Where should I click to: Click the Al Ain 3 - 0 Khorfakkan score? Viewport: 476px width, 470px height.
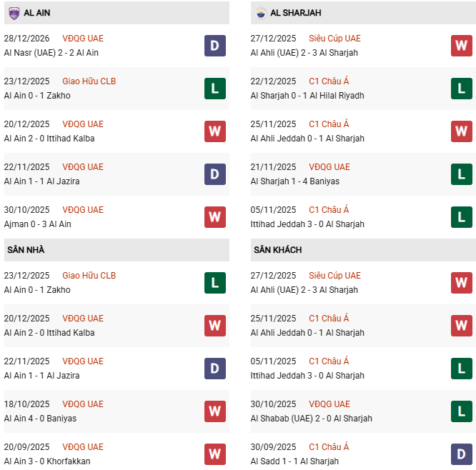tap(46, 461)
